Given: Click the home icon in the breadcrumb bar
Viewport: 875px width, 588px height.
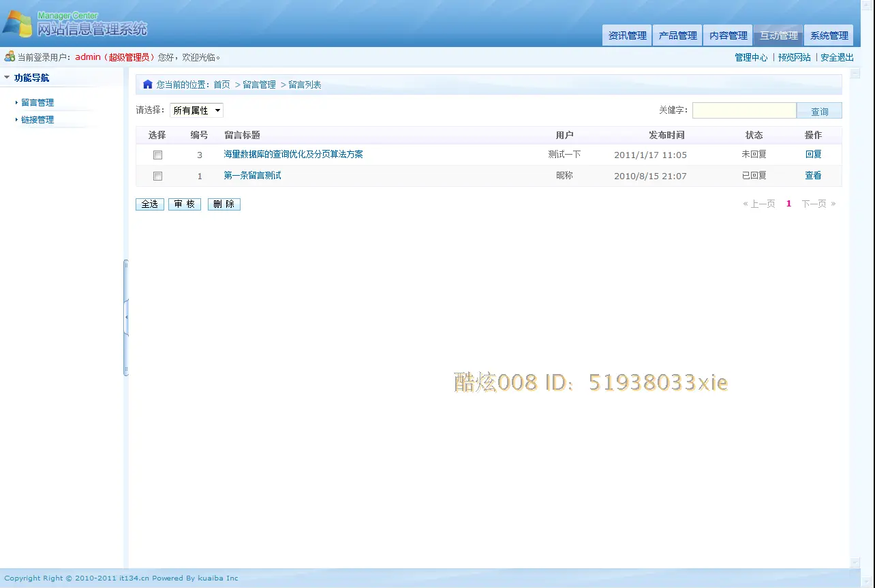Looking at the screenshot, I should tap(147, 84).
